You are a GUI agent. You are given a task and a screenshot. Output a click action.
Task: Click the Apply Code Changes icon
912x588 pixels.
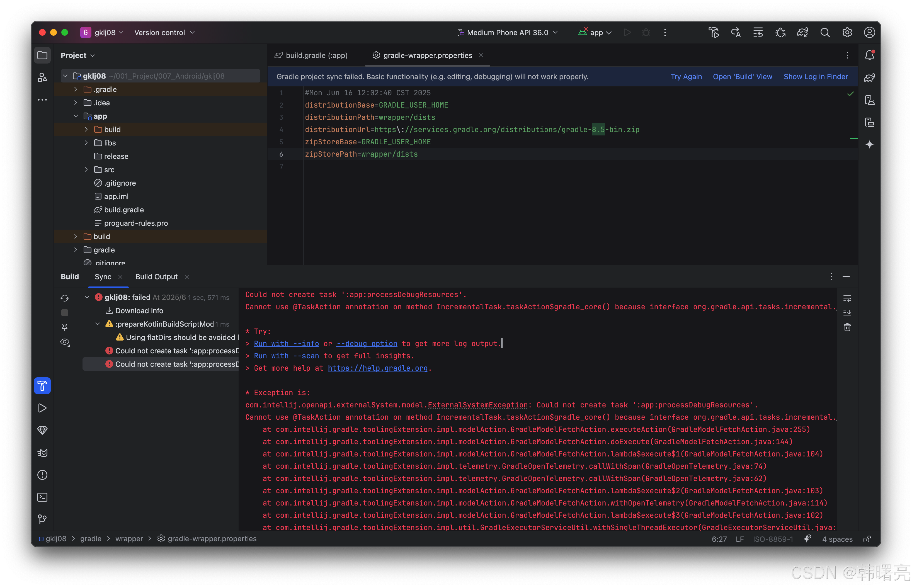(x=758, y=32)
